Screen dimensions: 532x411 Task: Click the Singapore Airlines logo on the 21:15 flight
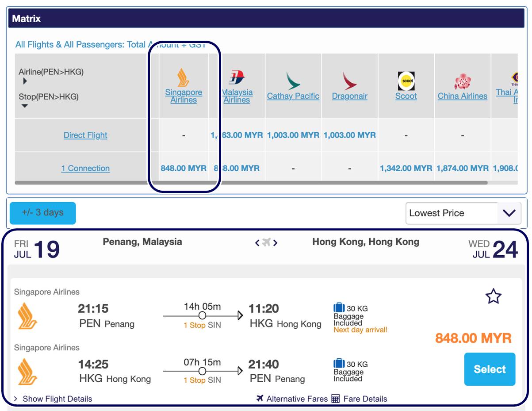point(28,316)
